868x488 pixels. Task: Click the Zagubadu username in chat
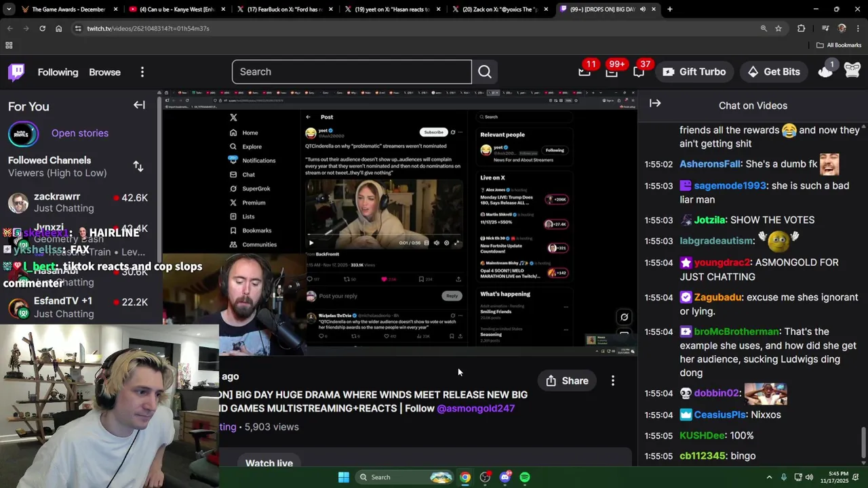point(718,298)
